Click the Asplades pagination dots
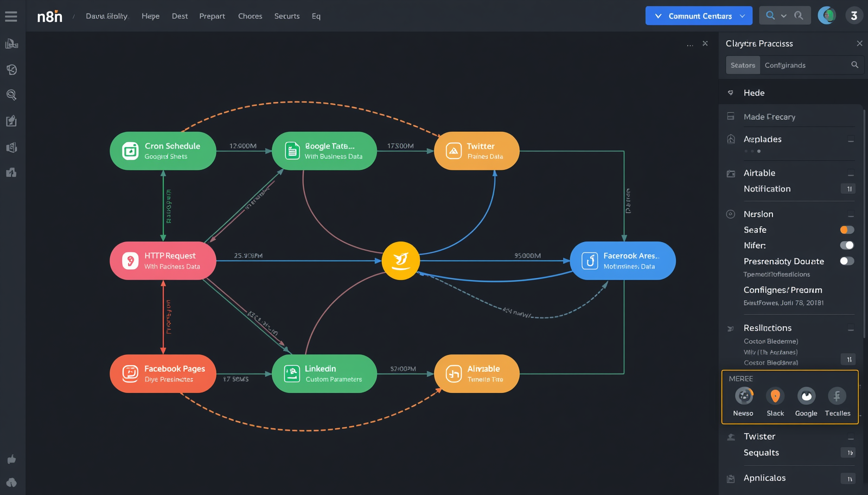868x495 pixels. coord(752,151)
